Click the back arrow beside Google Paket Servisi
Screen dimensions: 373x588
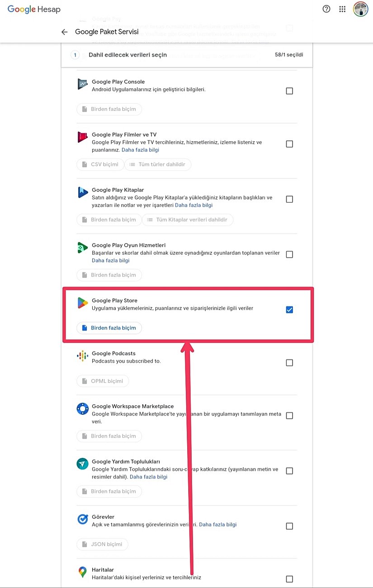coord(64,32)
